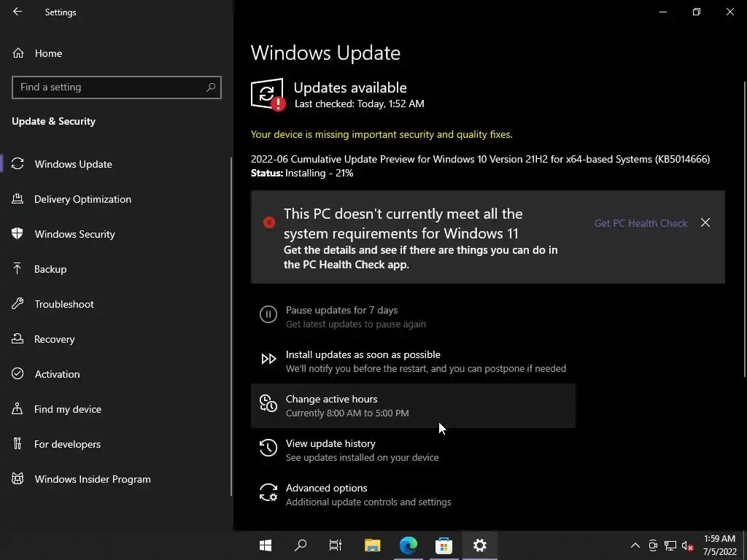
Task: Click the sidebar vertical scrollbar
Action: (231, 326)
